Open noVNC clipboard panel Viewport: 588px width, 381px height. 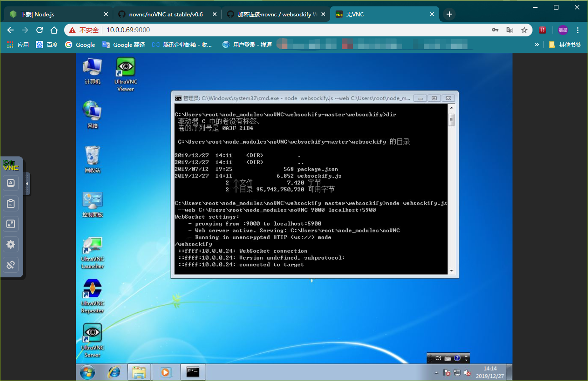(x=10, y=204)
